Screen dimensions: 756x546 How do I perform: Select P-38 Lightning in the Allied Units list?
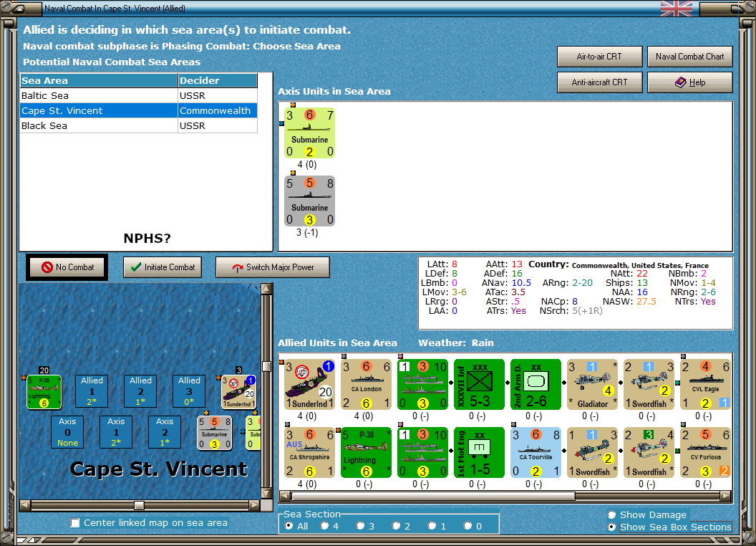point(367,452)
